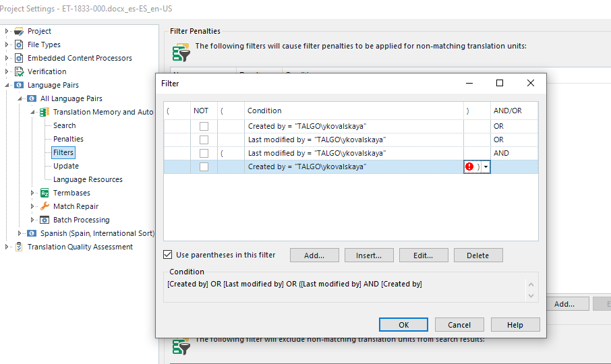Collapse the Language Pairs node
Image resolution: width=611 pixels, height=364 pixels.
point(7,85)
